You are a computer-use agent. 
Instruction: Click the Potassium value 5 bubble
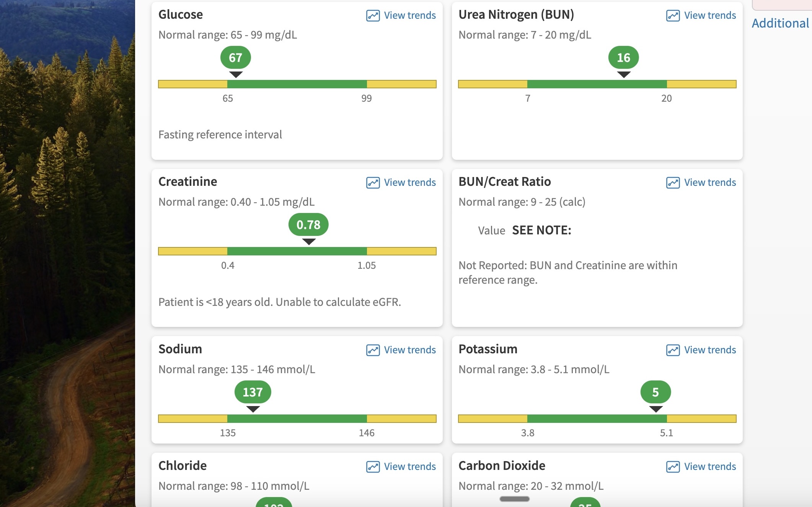click(655, 392)
